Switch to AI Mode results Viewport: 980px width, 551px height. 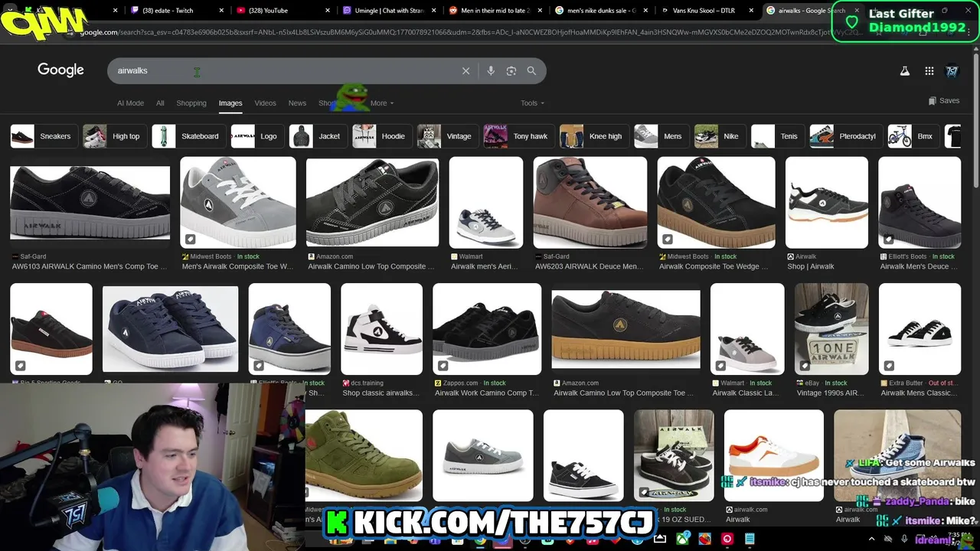click(130, 103)
